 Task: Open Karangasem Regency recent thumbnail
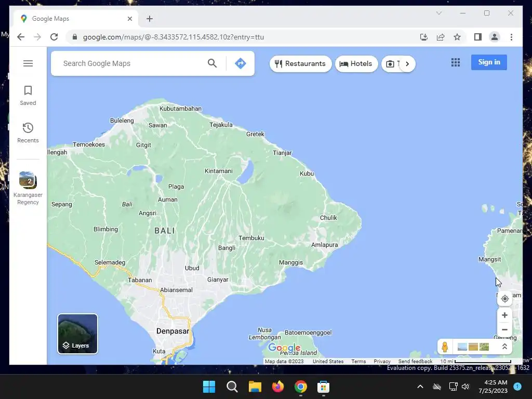click(x=28, y=188)
